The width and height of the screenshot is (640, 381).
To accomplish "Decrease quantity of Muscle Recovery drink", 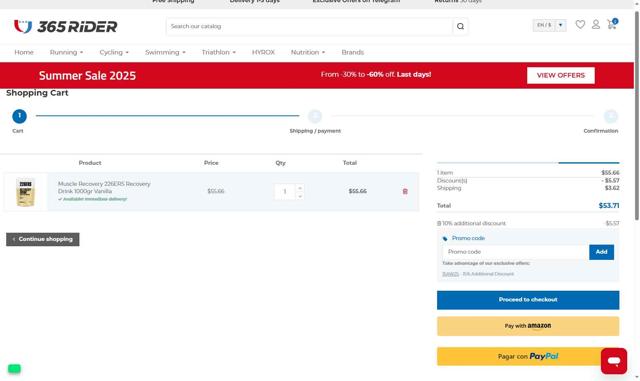I will coord(300,196).
